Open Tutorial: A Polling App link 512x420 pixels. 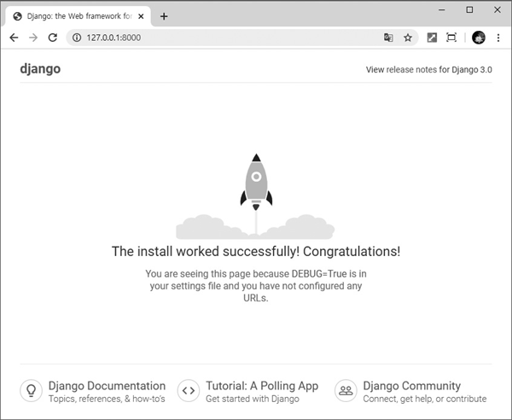(x=262, y=386)
